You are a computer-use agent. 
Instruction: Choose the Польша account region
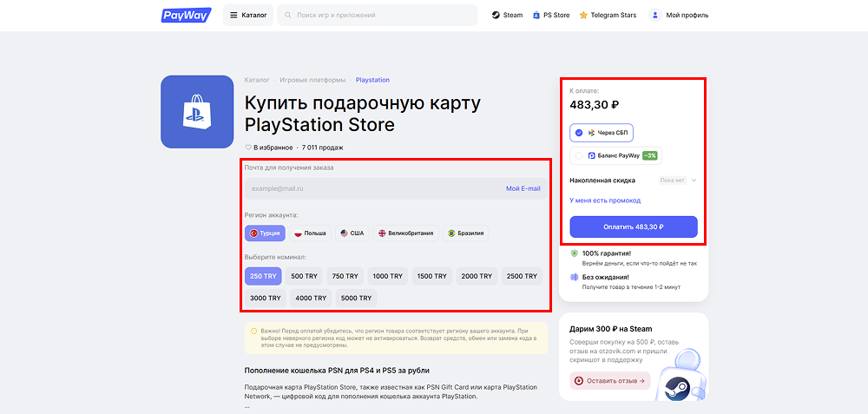310,233
